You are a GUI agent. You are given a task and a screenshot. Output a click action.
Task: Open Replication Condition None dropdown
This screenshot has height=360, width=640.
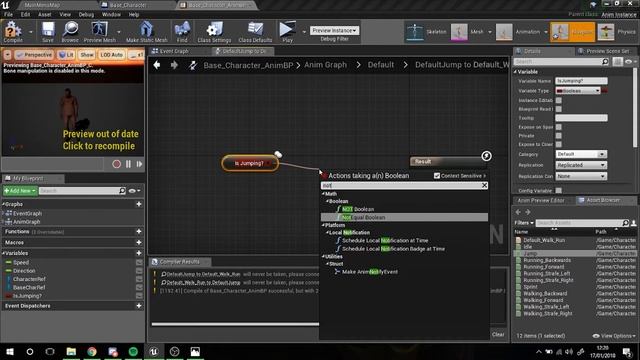[x=581, y=176]
